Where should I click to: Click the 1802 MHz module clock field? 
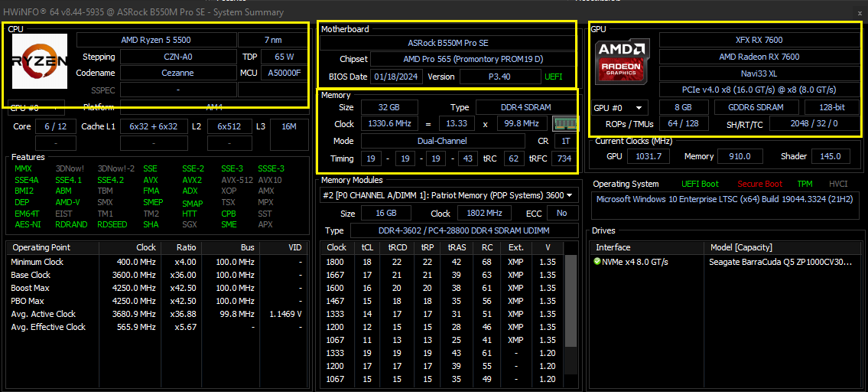tap(484, 214)
